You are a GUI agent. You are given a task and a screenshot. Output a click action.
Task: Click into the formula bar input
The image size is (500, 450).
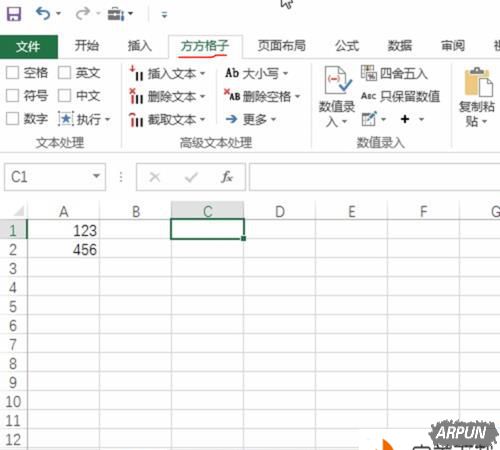click(375, 177)
